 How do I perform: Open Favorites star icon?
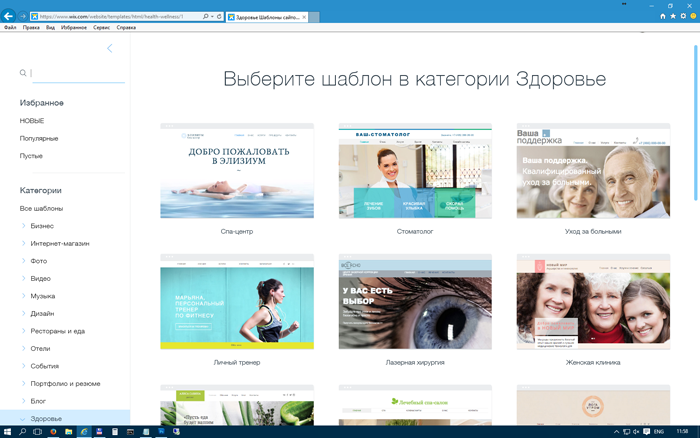(x=673, y=16)
